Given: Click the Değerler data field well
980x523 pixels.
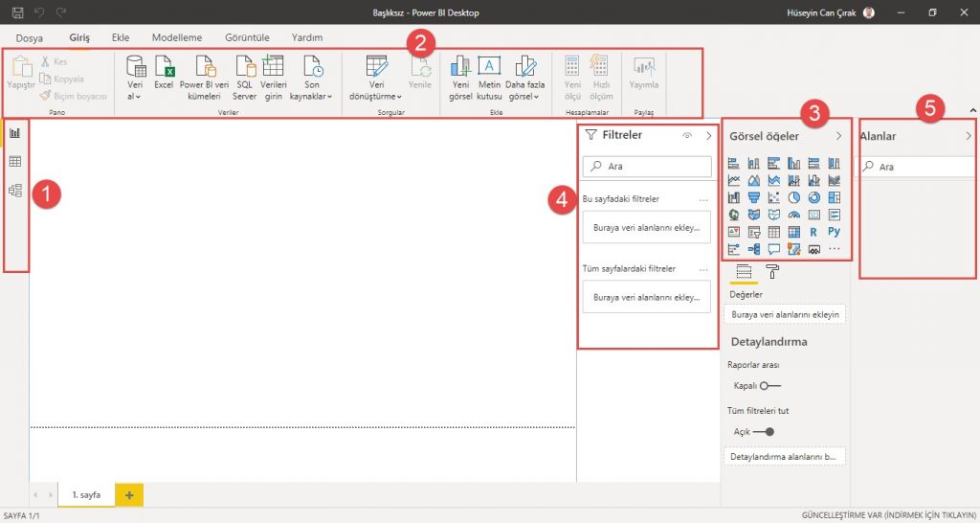Looking at the screenshot, I should (785, 315).
